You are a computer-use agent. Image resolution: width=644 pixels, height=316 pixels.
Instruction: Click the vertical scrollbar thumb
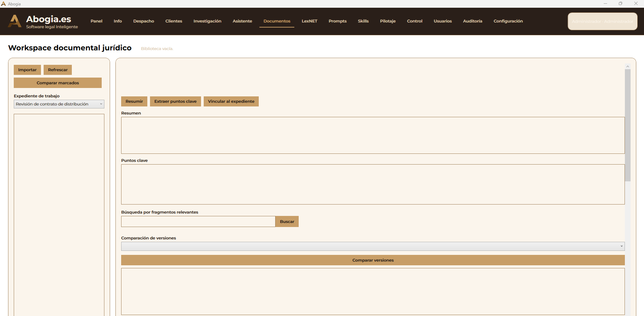[628, 125]
